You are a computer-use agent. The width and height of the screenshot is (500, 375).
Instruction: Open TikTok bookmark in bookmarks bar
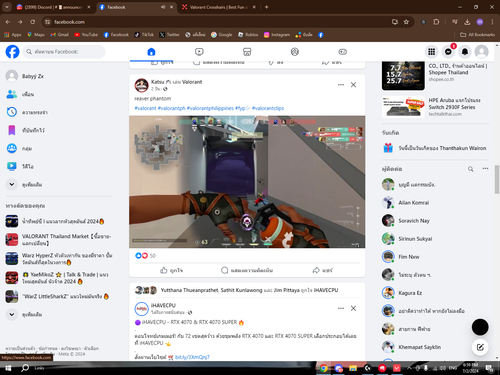tap(144, 35)
